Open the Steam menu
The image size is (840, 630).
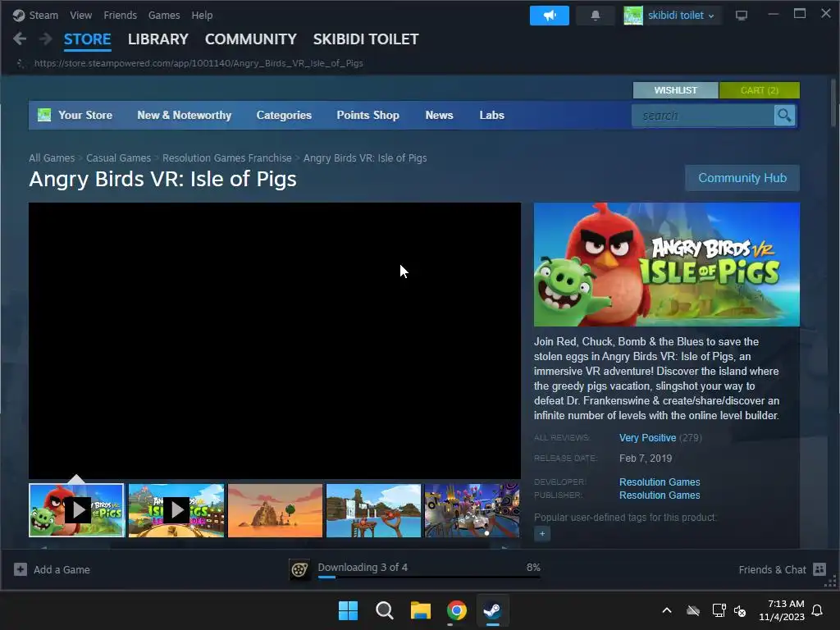click(43, 16)
